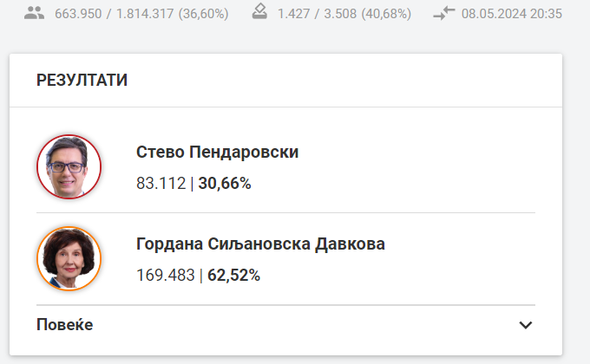Click the 36,60% turnout percentage
Image resolution: width=590 pixels, height=364 pixels.
[204, 14]
